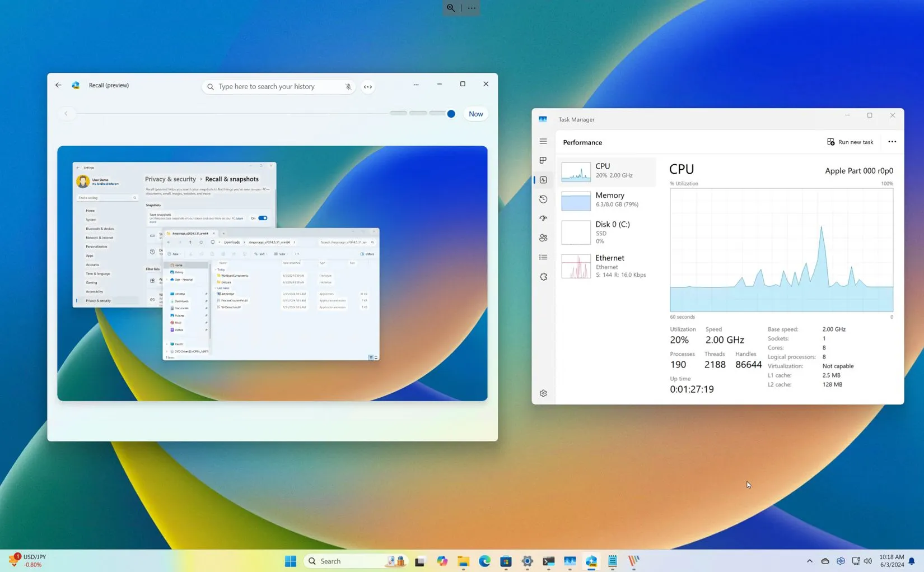The image size is (924, 572).
Task: Open Task Manager settings gear
Action: click(x=543, y=393)
